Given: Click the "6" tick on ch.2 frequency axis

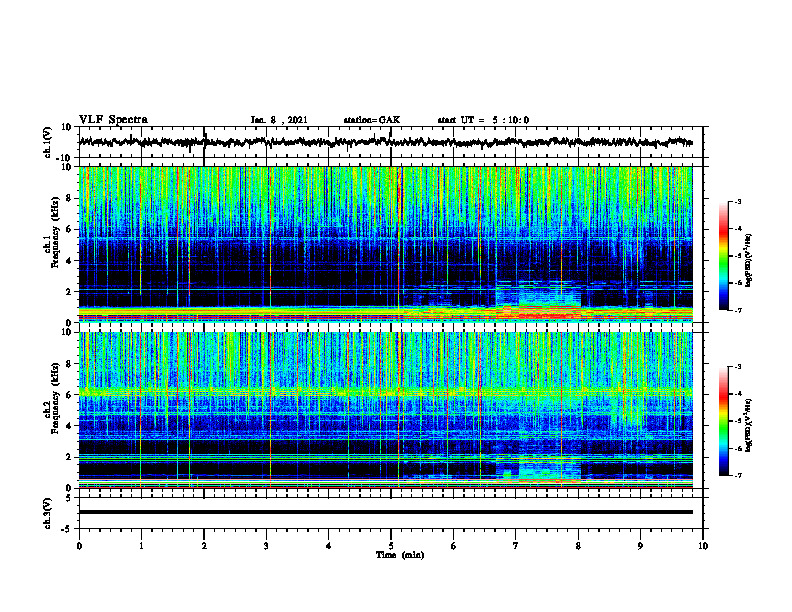Looking at the screenshot, I should [x=69, y=395].
